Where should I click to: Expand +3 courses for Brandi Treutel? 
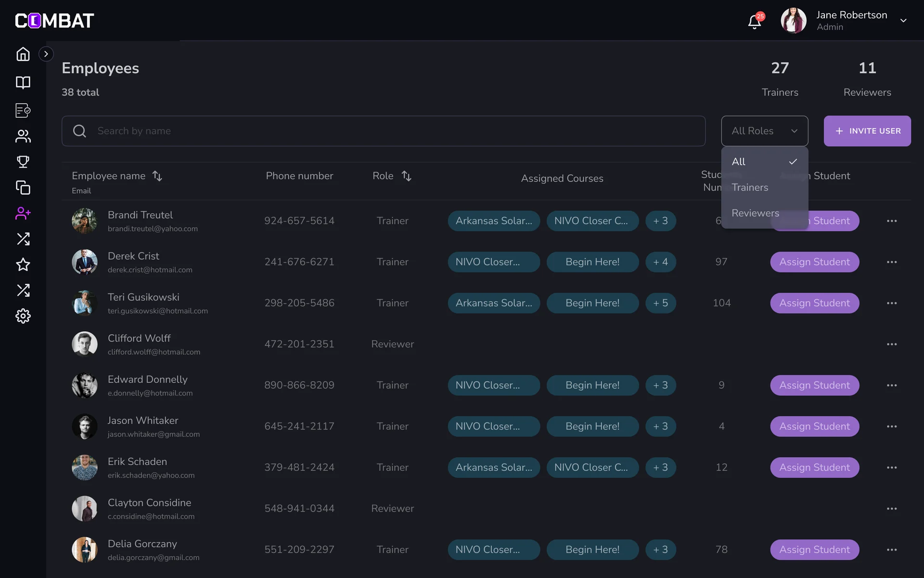661,221
